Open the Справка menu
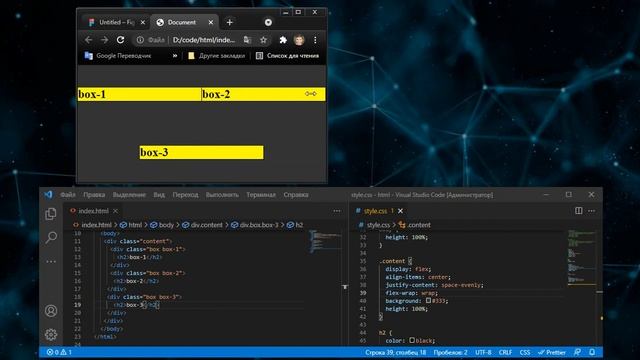 (296, 195)
